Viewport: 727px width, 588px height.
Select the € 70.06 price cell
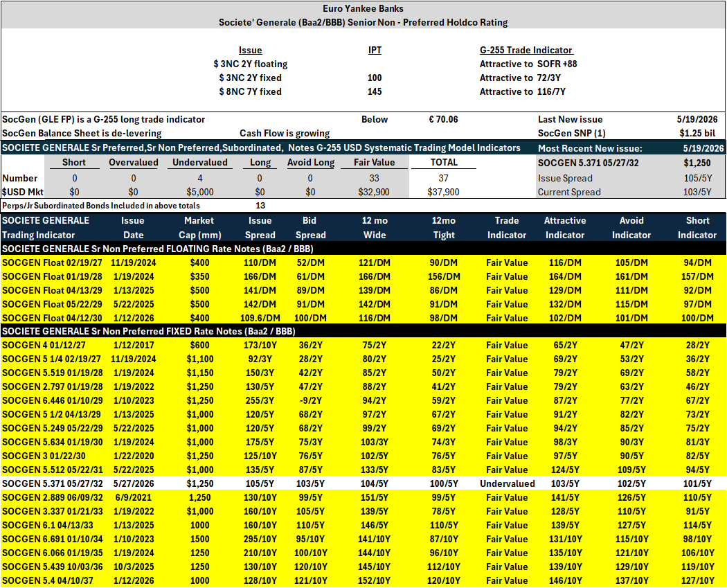click(x=443, y=119)
